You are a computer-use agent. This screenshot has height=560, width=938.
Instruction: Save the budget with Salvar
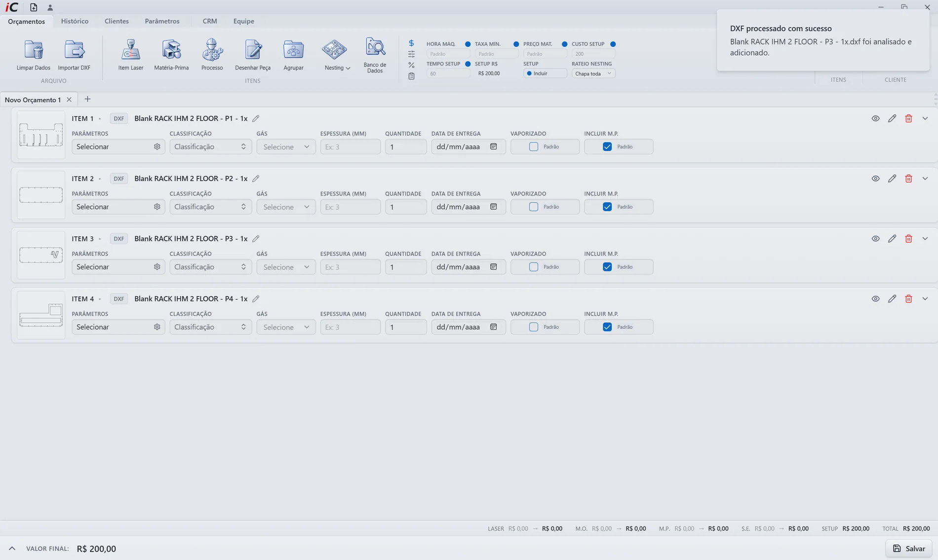908,549
